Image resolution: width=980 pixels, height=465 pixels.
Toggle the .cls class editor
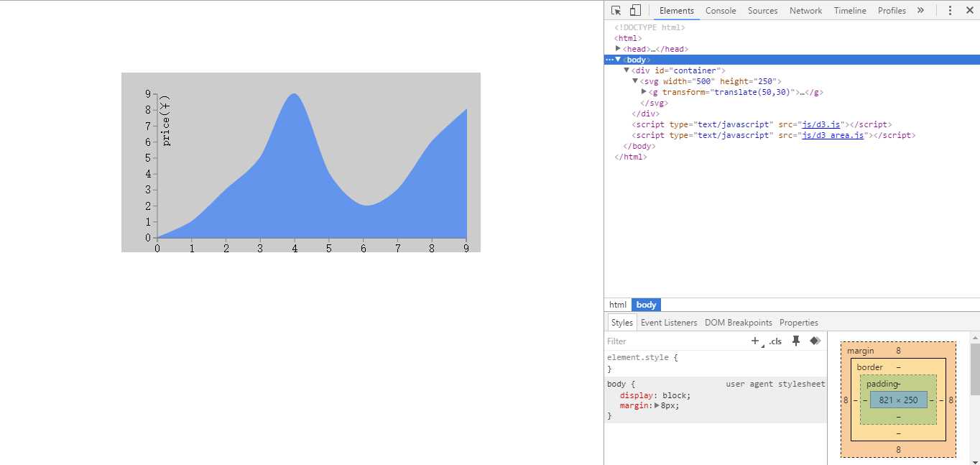[775, 341]
